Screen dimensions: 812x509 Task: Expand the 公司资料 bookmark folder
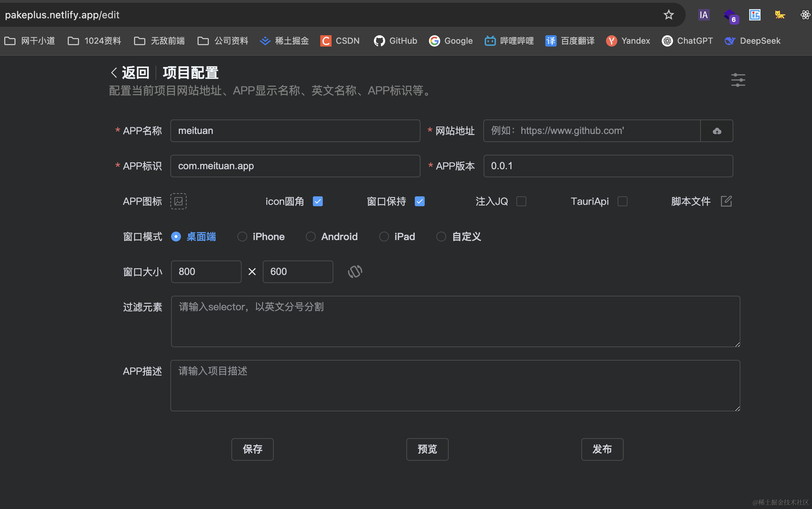coord(223,41)
